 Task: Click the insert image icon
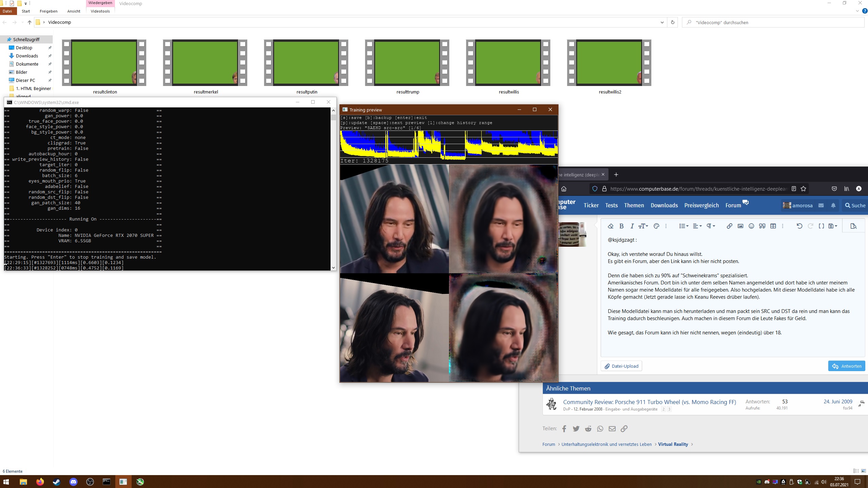[740, 226]
